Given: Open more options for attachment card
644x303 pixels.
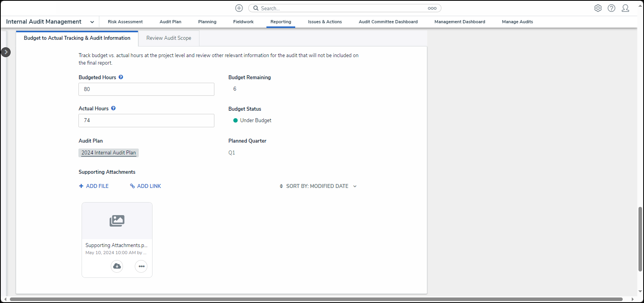Looking at the screenshot, I should click(x=141, y=266).
